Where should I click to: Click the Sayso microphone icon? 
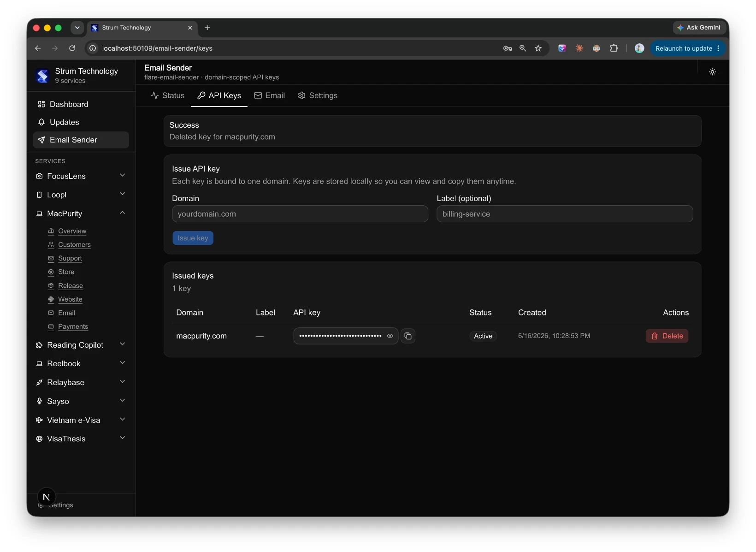tap(39, 401)
